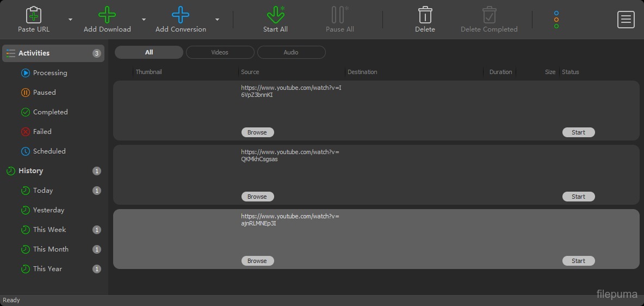Click the Paste URL clipboard icon

(x=34, y=15)
